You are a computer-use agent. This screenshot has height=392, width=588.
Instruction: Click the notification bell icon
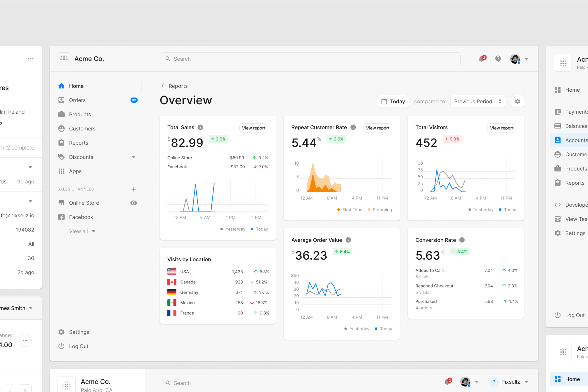click(482, 59)
